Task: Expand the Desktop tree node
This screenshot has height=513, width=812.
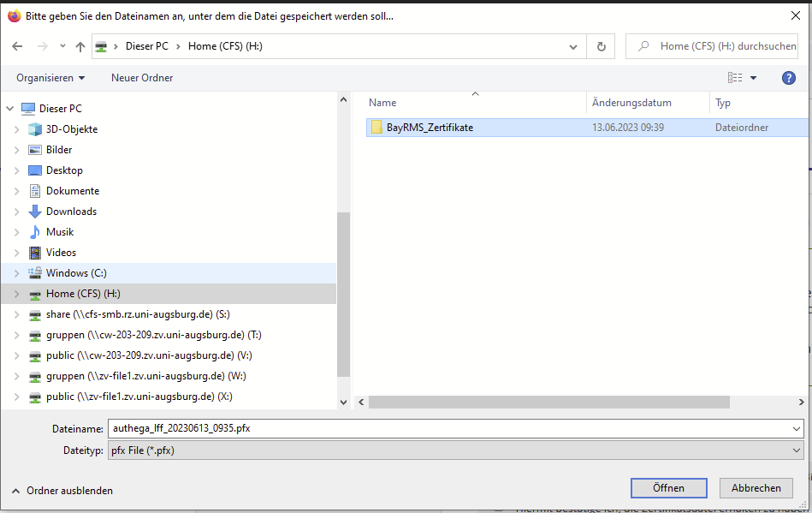Action: pos(16,170)
